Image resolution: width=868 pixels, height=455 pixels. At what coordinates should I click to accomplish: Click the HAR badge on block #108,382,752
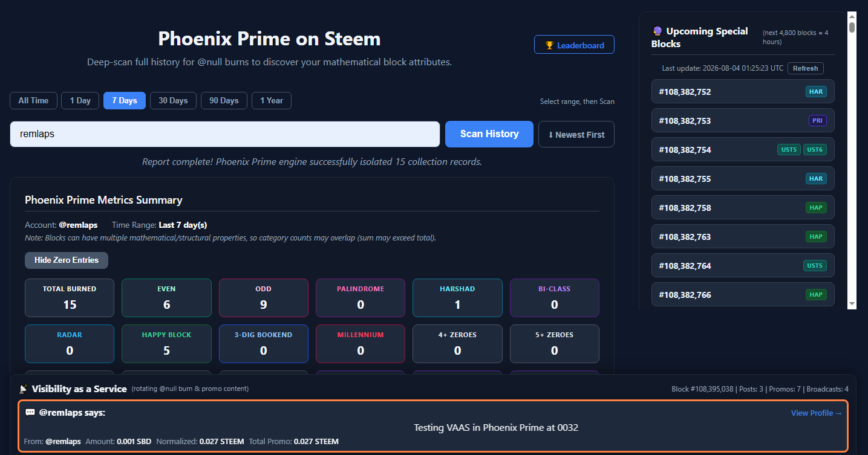point(816,92)
